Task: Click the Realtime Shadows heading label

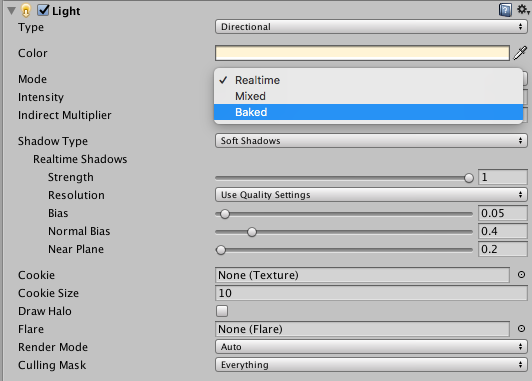Action: click(80, 159)
